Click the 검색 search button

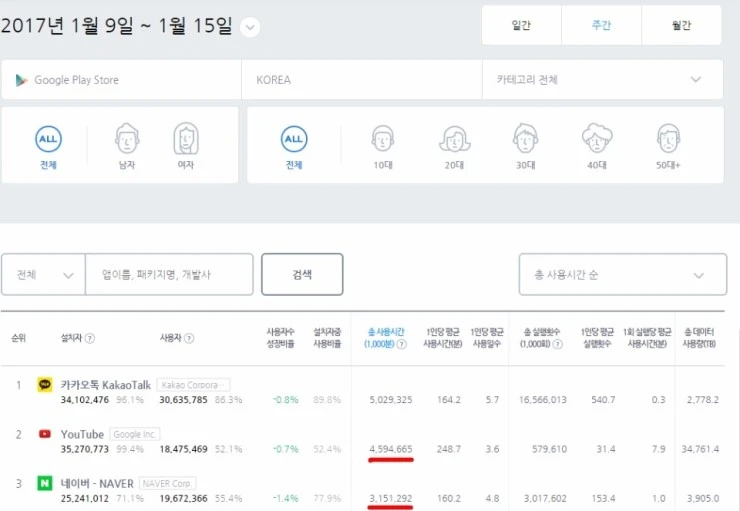point(302,275)
